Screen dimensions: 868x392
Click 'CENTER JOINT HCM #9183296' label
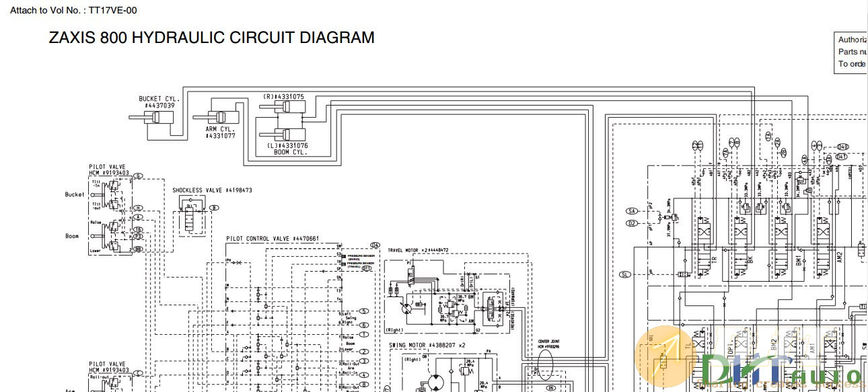[549, 344]
